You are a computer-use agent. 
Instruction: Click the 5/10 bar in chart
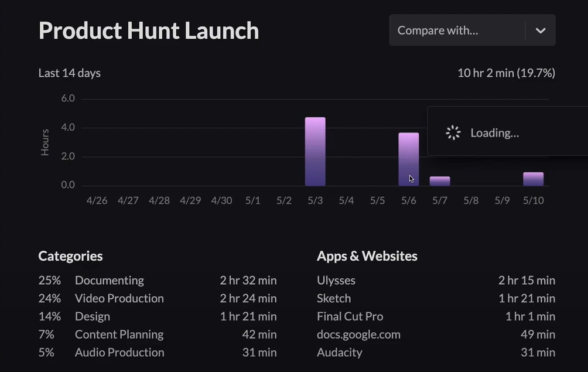coord(533,179)
